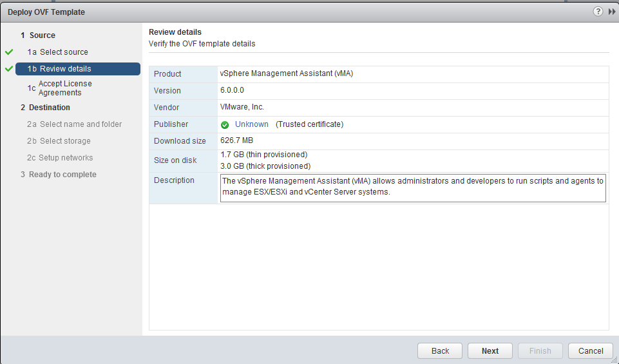This screenshot has width=619, height=364.
Task: Select step 1a Select source
Action: [57, 52]
